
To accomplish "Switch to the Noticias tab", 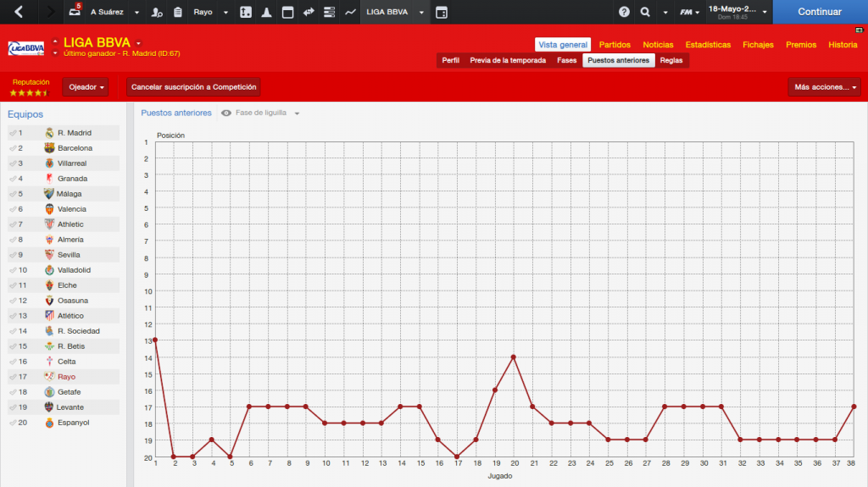I will [658, 45].
